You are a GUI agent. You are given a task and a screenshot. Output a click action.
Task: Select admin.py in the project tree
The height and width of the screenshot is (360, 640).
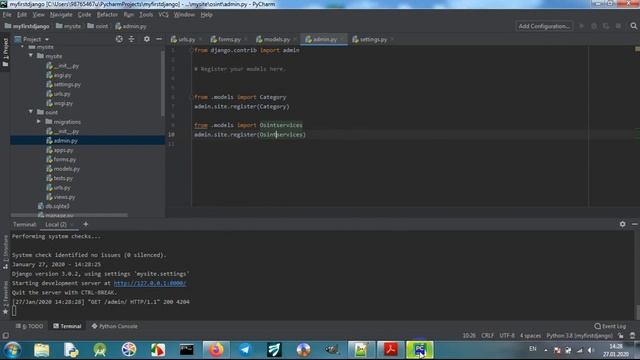tap(65, 141)
